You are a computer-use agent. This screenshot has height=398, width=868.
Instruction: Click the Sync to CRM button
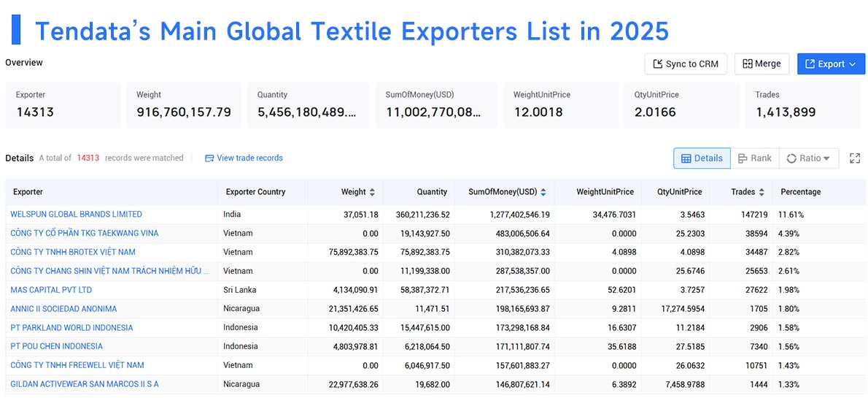[686, 64]
